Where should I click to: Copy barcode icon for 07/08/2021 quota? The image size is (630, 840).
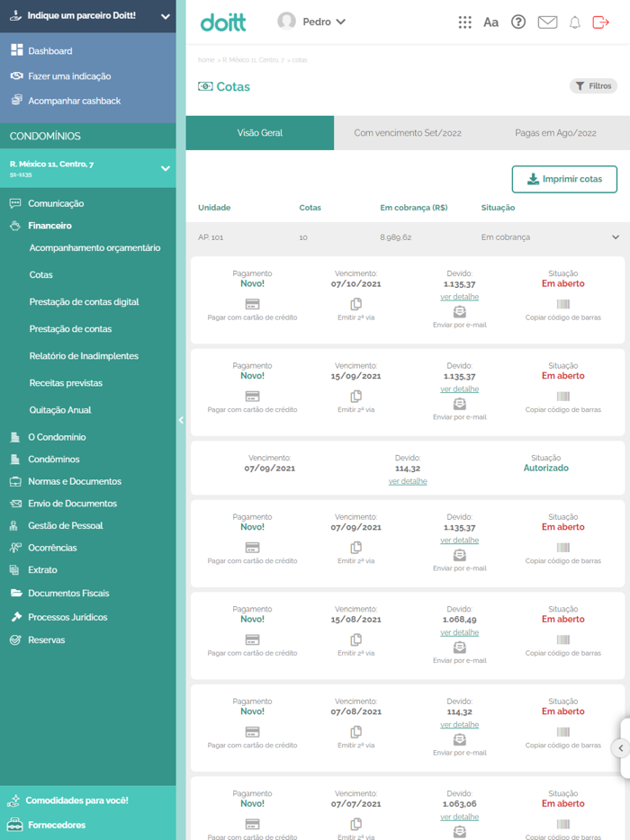click(x=563, y=732)
